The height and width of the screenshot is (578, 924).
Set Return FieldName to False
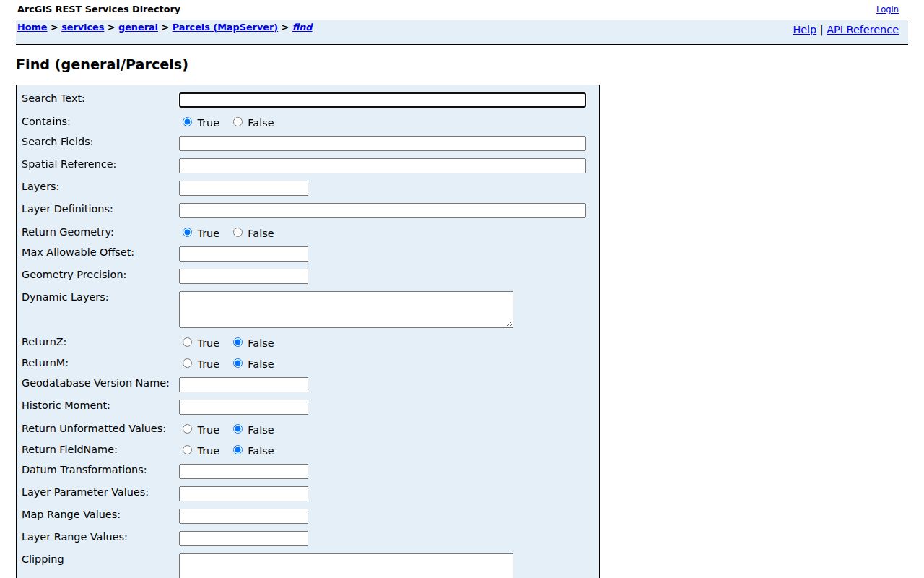[x=238, y=450]
